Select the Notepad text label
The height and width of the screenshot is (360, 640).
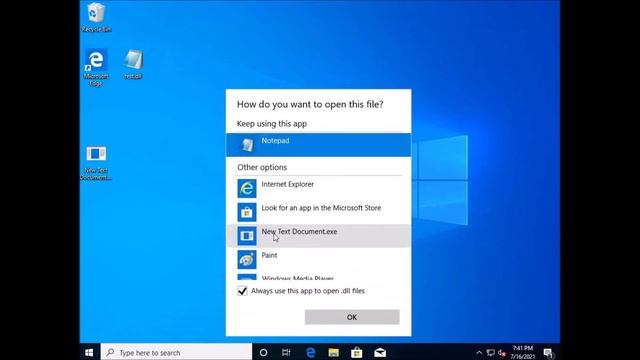275,140
